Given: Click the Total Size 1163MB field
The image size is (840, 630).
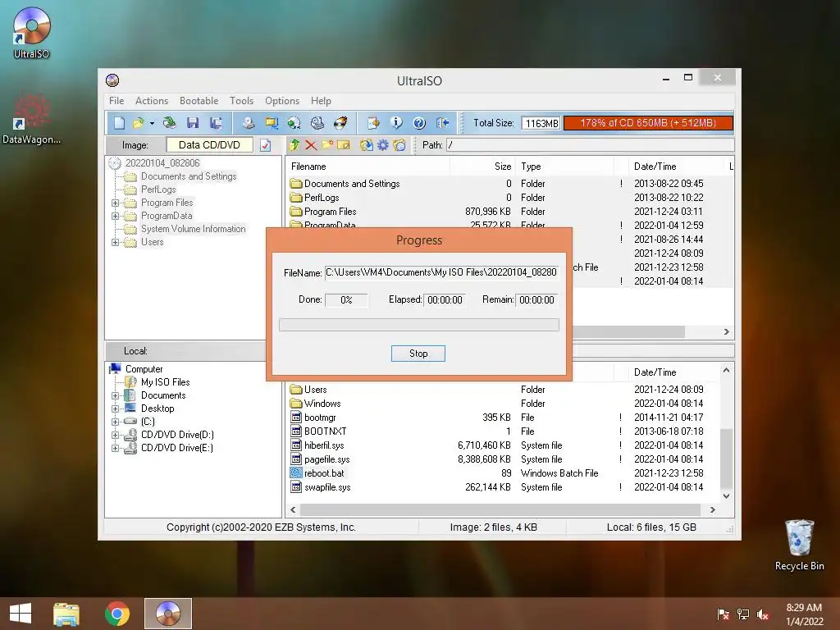Looking at the screenshot, I should pos(541,123).
